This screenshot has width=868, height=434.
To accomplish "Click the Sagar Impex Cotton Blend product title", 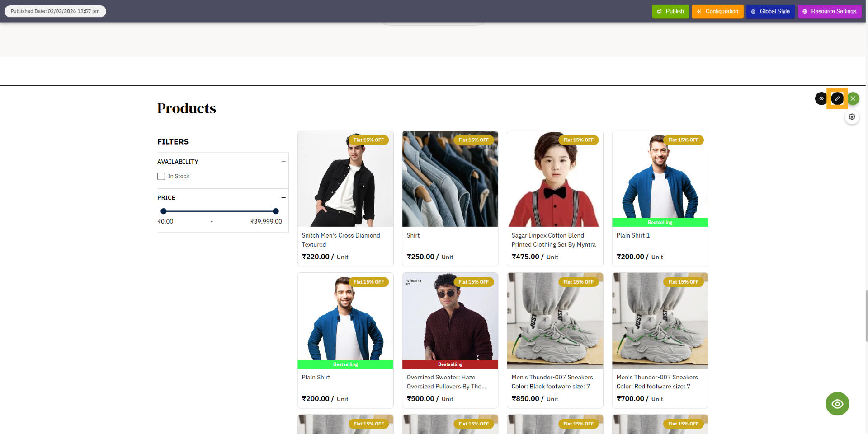I will point(553,240).
